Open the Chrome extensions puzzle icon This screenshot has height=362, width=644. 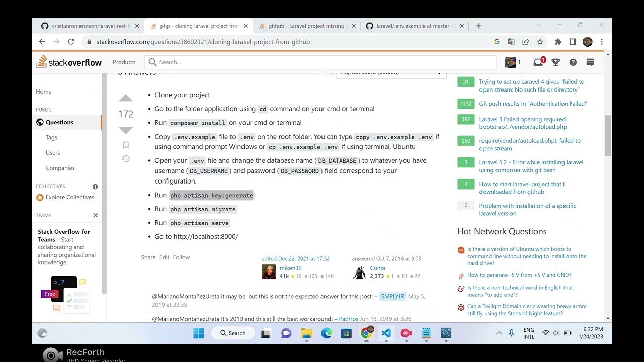[x=558, y=42]
